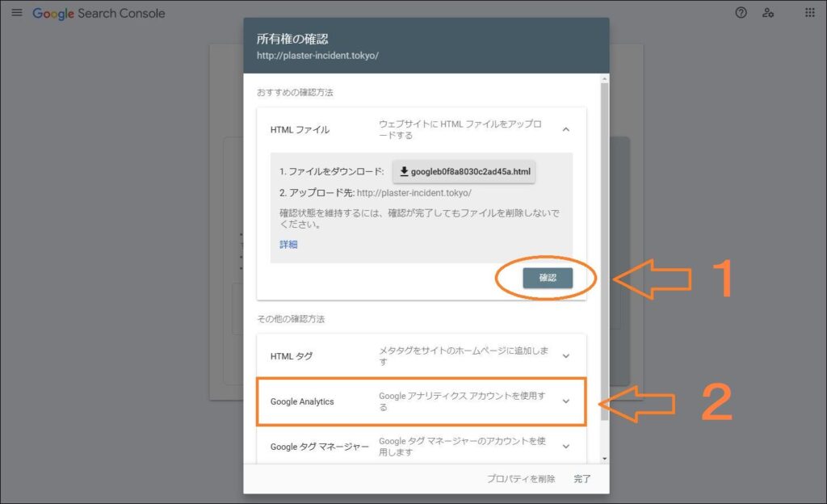827x504 pixels.
Task: Open the hamburger main menu
Action: point(17,13)
